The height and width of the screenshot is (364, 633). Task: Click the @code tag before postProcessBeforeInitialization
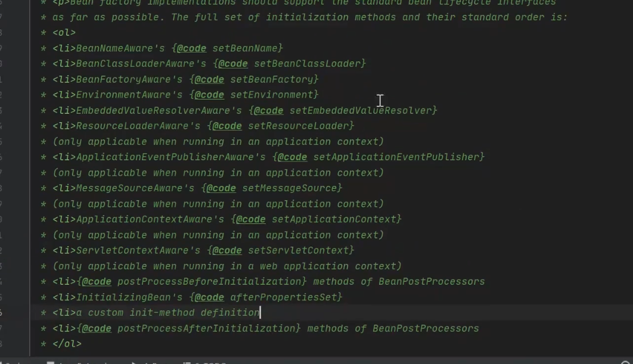click(x=97, y=282)
